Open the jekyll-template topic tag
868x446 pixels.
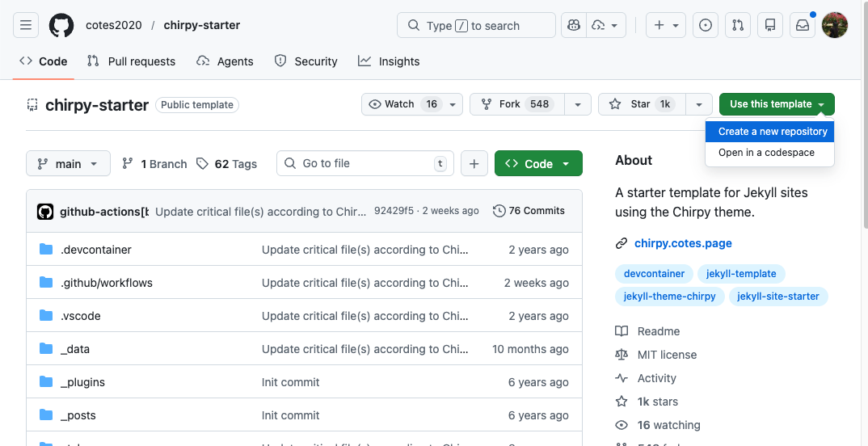[741, 274]
